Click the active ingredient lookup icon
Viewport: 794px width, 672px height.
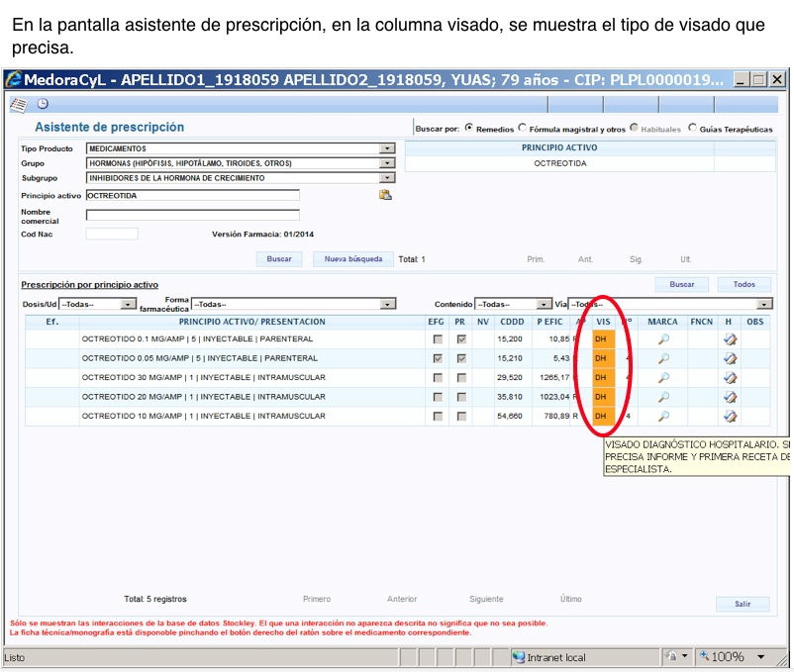pos(385,195)
